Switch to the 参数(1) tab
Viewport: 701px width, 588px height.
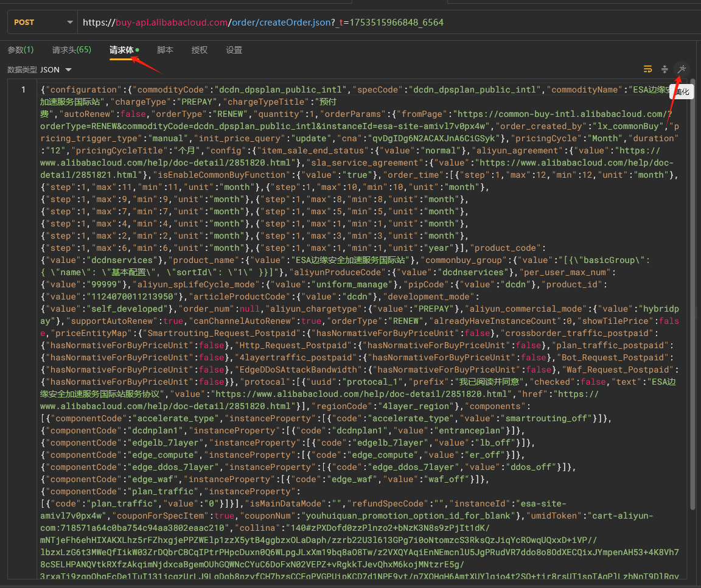pos(21,50)
